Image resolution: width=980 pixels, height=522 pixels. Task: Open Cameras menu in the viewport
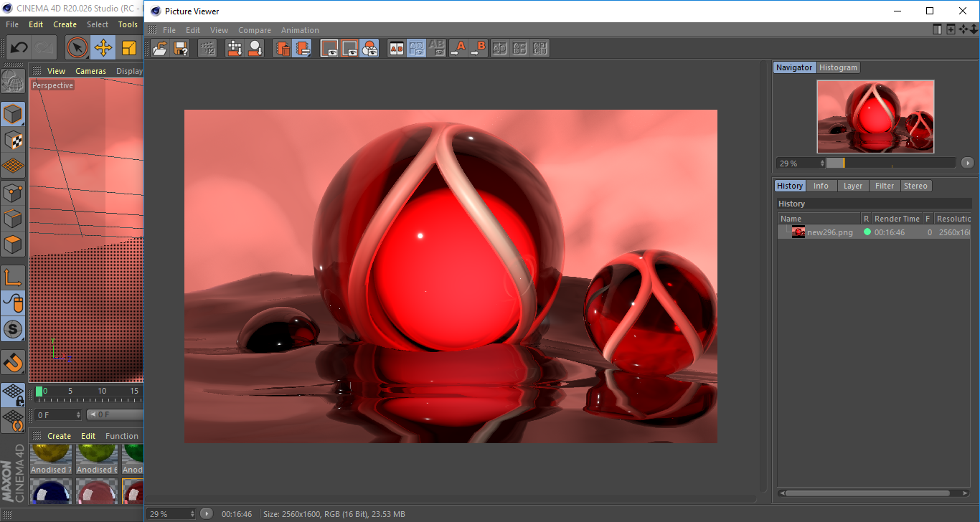[x=90, y=71]
